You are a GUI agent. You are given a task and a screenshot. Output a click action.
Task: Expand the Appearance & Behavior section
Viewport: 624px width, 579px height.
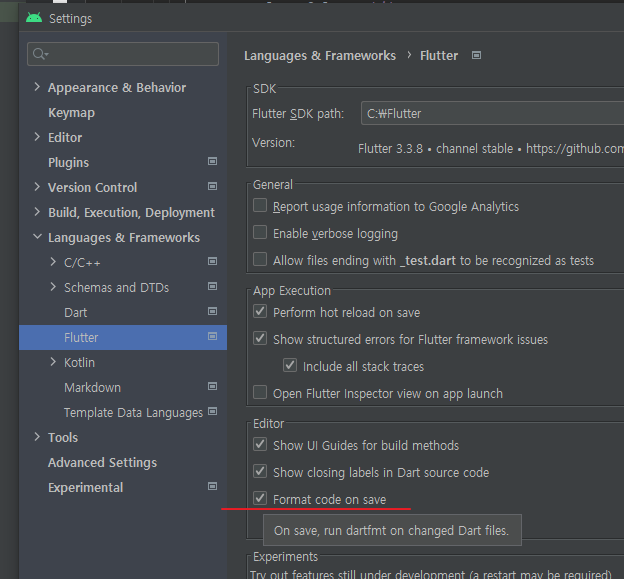point(37,87)
